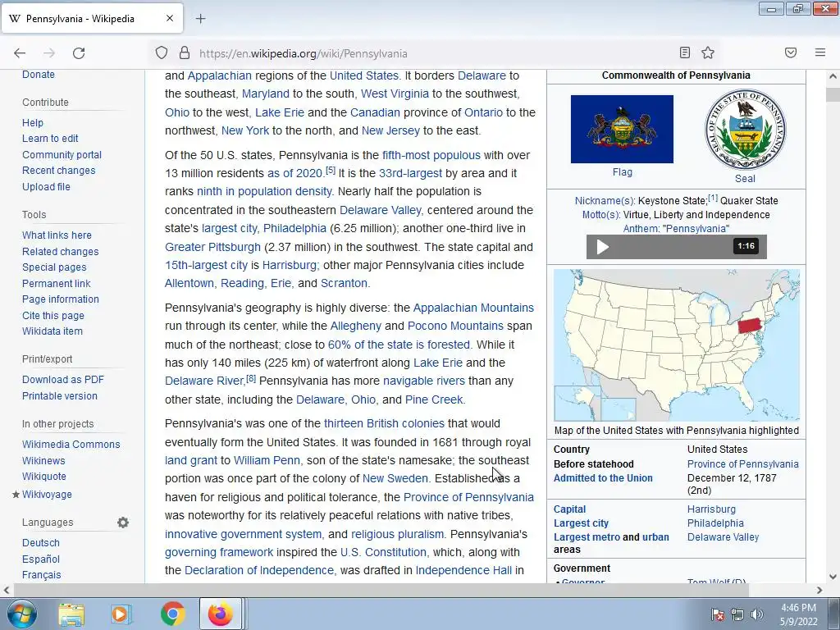Click the vertical scrollbar up arrow
Viewport: 840px width, 630px height.
coord(833,76)
